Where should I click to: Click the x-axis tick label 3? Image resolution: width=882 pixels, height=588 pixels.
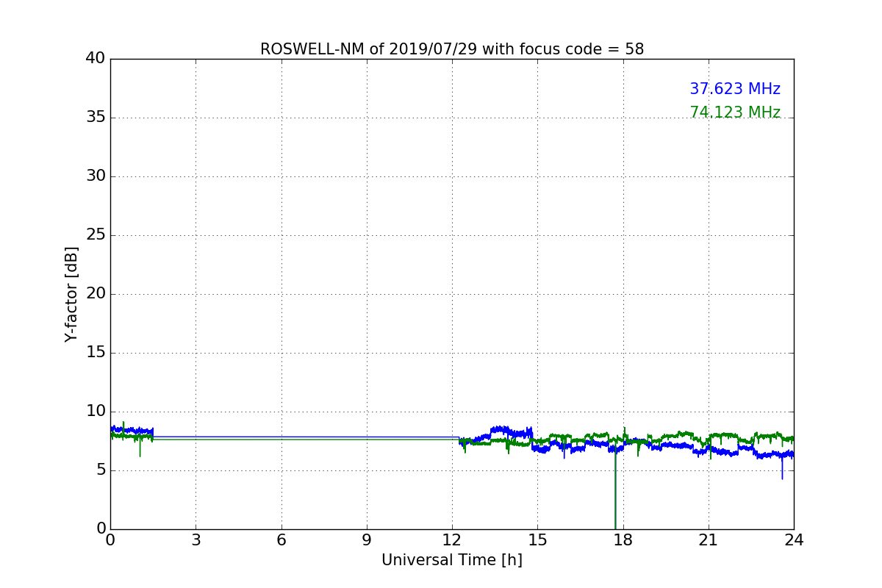click(x=196, y=540)
